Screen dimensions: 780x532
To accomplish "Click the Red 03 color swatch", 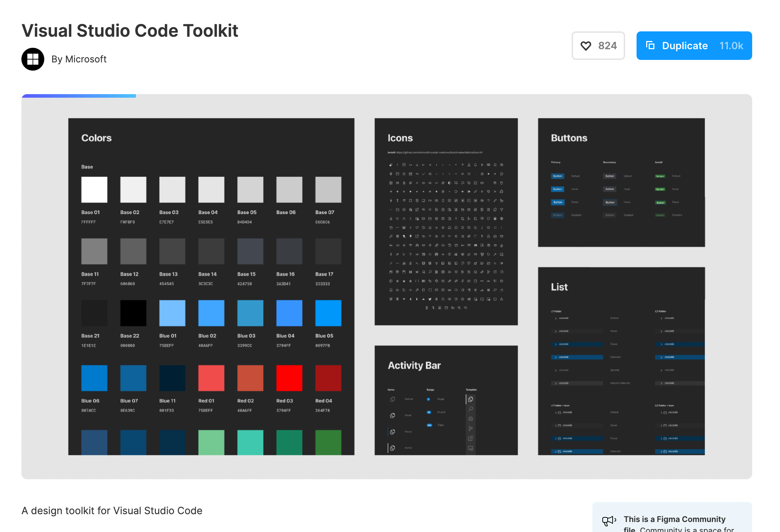I will point(289,378).
